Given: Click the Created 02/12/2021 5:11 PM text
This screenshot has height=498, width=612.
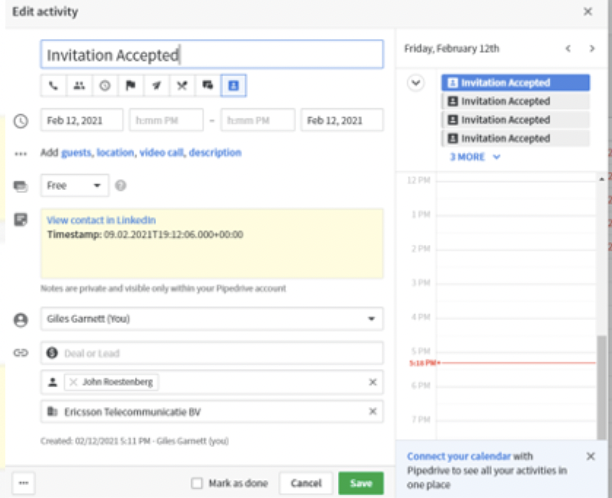Looking at the screenshot, I should [134, 441].
